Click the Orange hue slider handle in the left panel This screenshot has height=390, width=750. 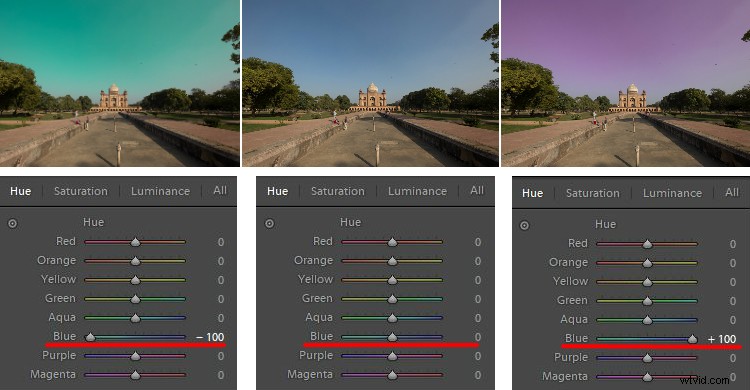[135, 261]
